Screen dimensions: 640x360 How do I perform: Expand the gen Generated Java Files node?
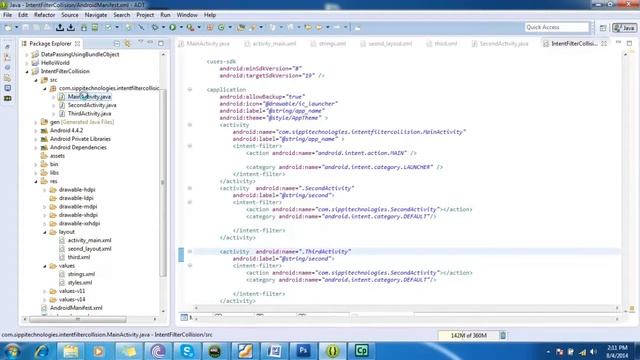click(x=36, y=122)
